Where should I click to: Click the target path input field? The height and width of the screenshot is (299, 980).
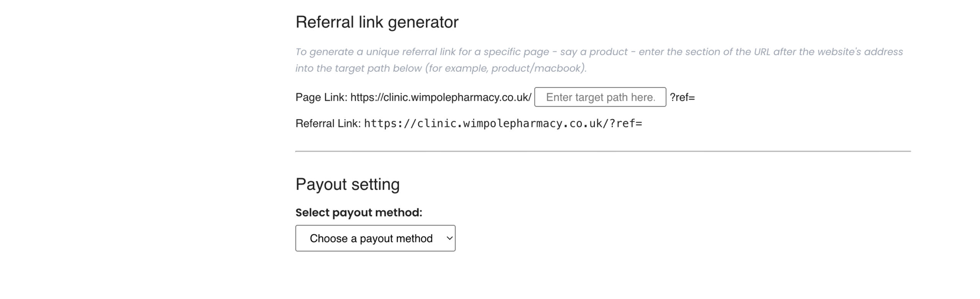pyautogui.click(x=600, y=97)
